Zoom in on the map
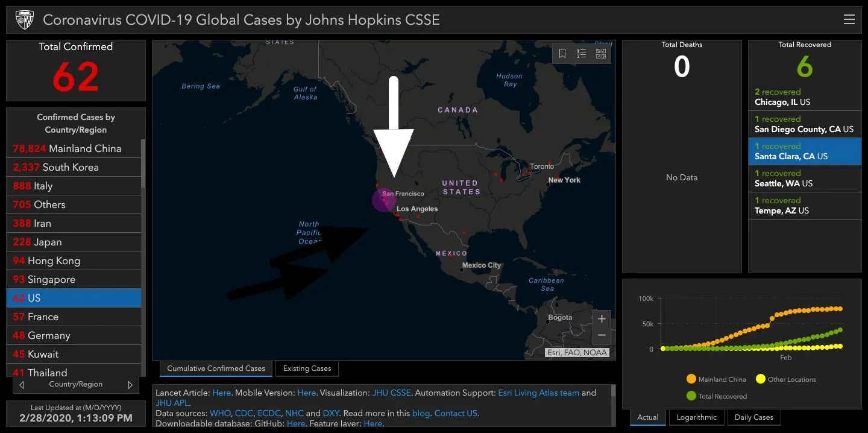868x433 pixels. point(601,319)
